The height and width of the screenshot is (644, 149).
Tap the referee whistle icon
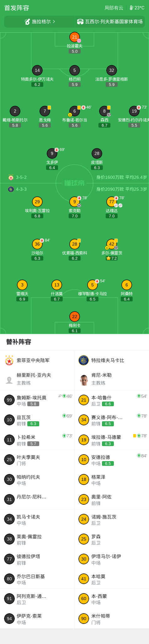pos(28,22)
